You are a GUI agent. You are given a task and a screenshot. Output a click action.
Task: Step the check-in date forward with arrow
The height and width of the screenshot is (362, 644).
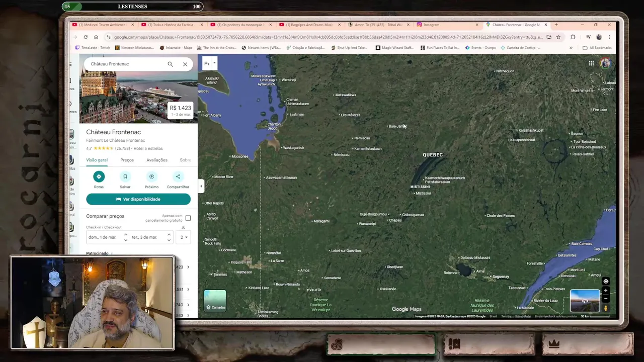pos(126,235)
